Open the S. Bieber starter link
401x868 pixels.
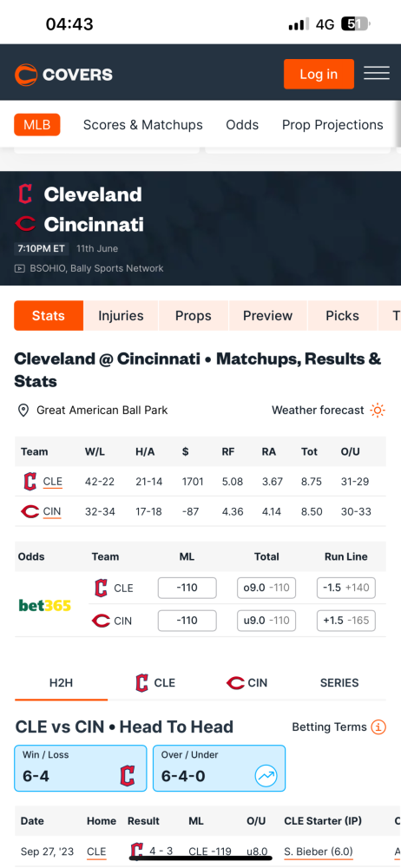pyautogui.click(x=319, y=852)
